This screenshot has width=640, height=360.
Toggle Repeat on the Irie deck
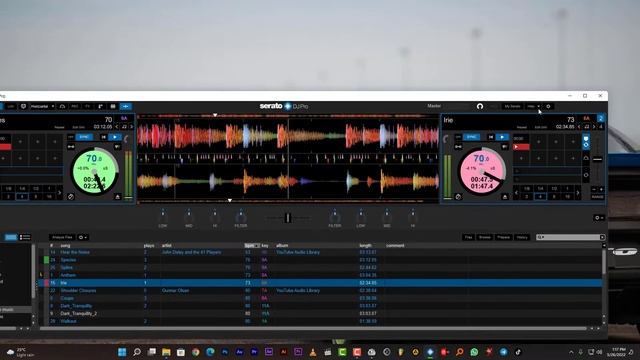[x=521, y=127]
